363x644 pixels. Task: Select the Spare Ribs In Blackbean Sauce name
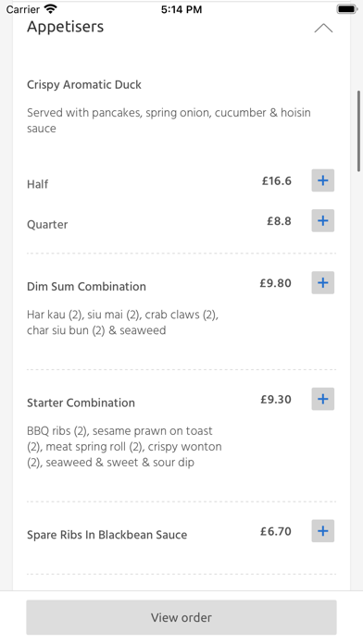click(106, 535)
